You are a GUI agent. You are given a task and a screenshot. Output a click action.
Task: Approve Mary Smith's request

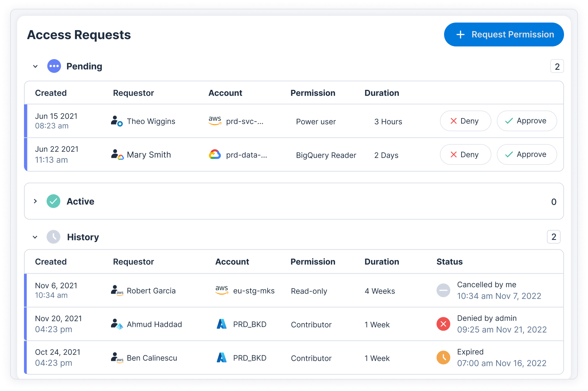[527, 155]
